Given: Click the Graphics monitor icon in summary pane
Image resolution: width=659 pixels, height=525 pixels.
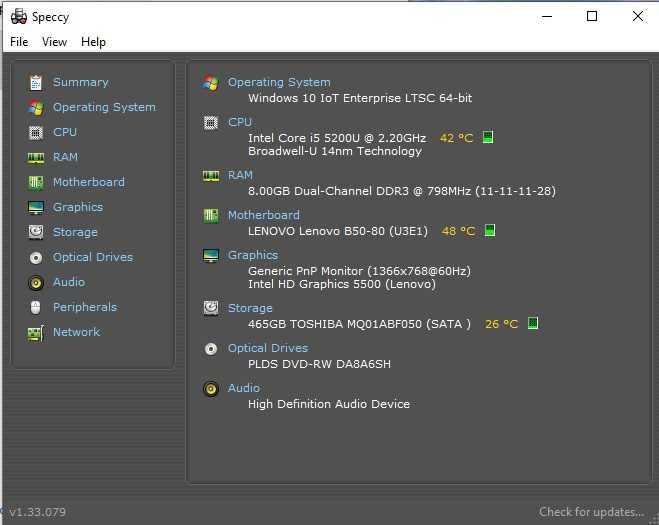Looking at the screenshot, I should point(211,256).
